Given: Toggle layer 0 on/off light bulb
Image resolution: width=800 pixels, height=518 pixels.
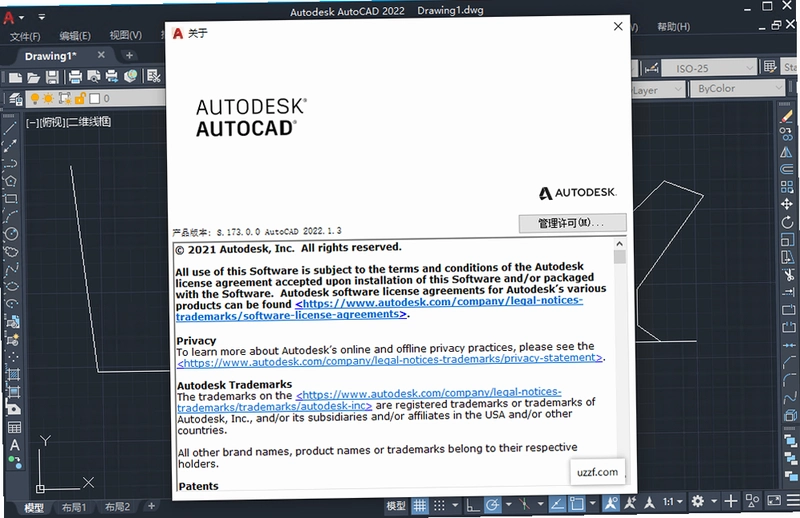Looking at the screenshot, I should (x=35, y=98).
